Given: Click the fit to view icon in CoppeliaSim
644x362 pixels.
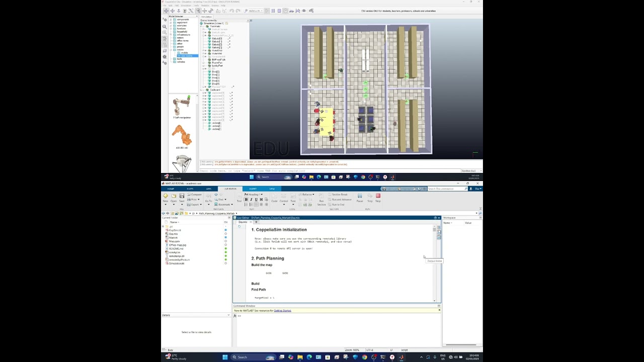Looking at the screenshot, I should (191, 11).
